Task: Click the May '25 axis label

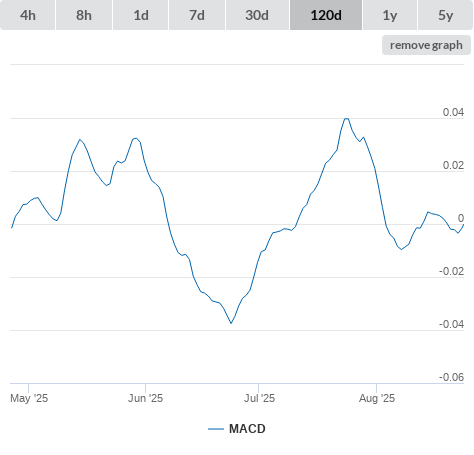Action: coord(29,398)
